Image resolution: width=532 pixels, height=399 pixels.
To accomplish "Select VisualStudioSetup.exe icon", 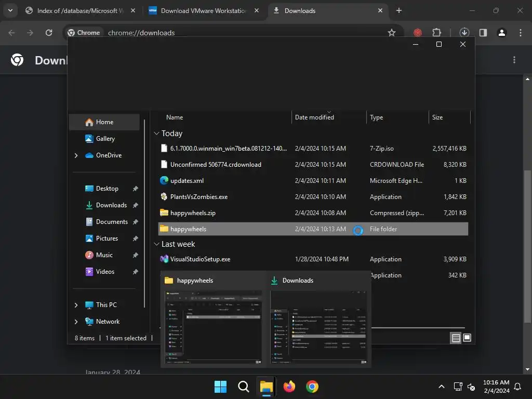I will pyautogui.click(x=164, y=259).
